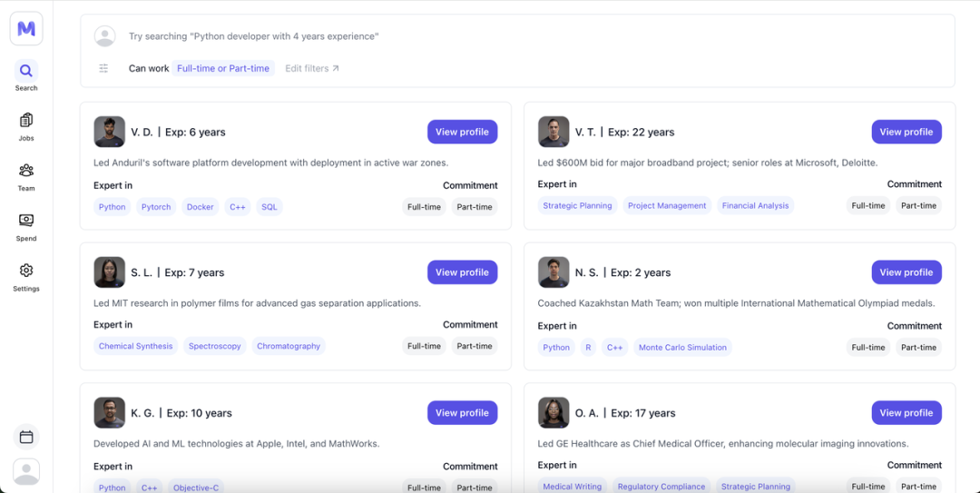
Task: Click the filter sliders icon
Action: pos(103,68)
